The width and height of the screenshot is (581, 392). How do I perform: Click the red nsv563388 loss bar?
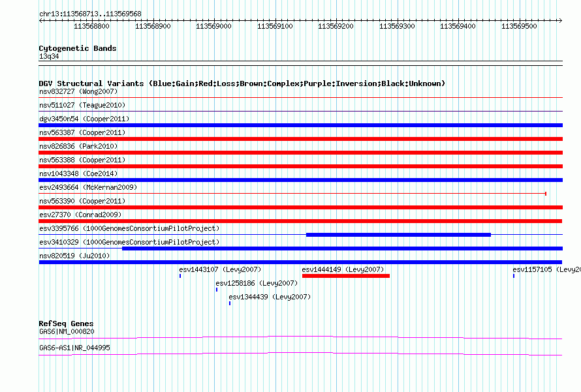point(300,166)
